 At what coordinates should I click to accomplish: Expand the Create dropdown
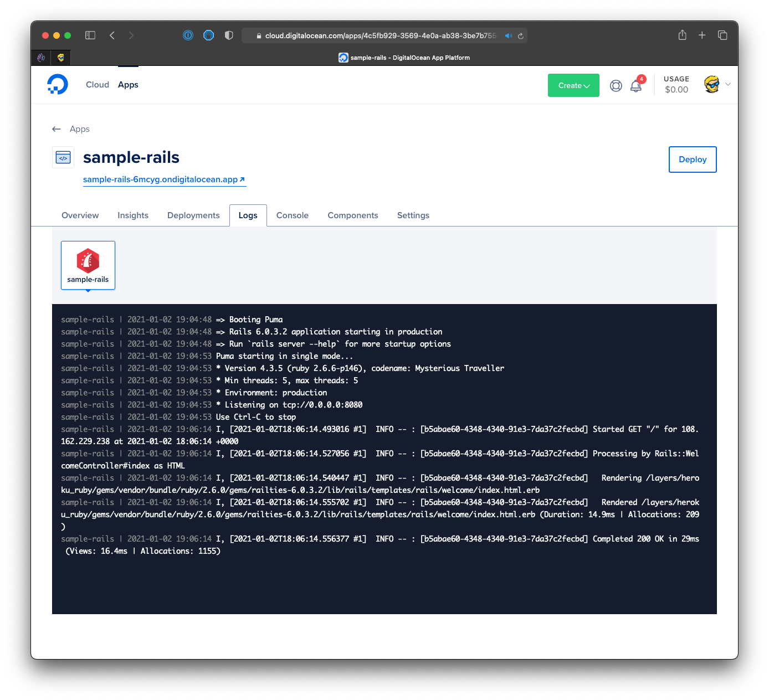[573, 85]
